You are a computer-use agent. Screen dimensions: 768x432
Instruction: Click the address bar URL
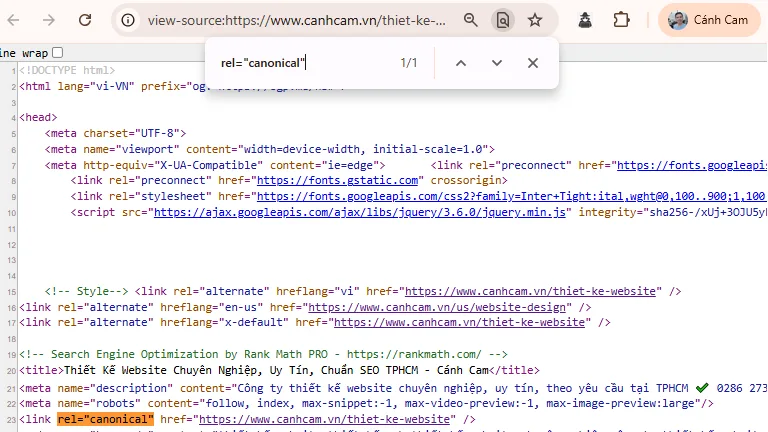point(297,21)
